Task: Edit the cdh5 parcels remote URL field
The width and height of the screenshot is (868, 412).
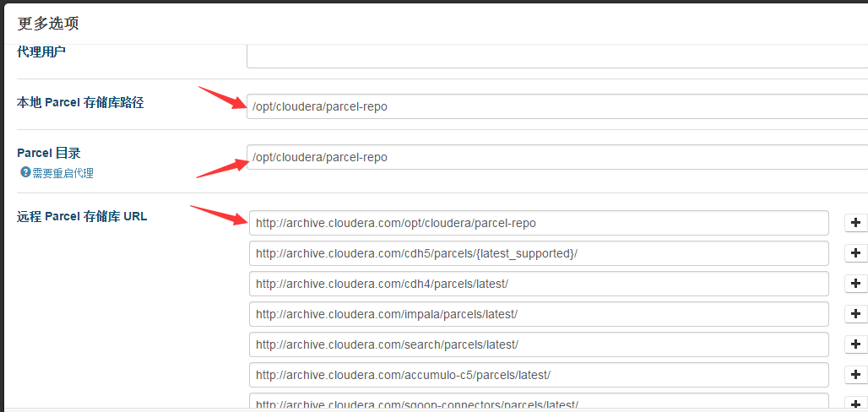Action: pos(539,253)
